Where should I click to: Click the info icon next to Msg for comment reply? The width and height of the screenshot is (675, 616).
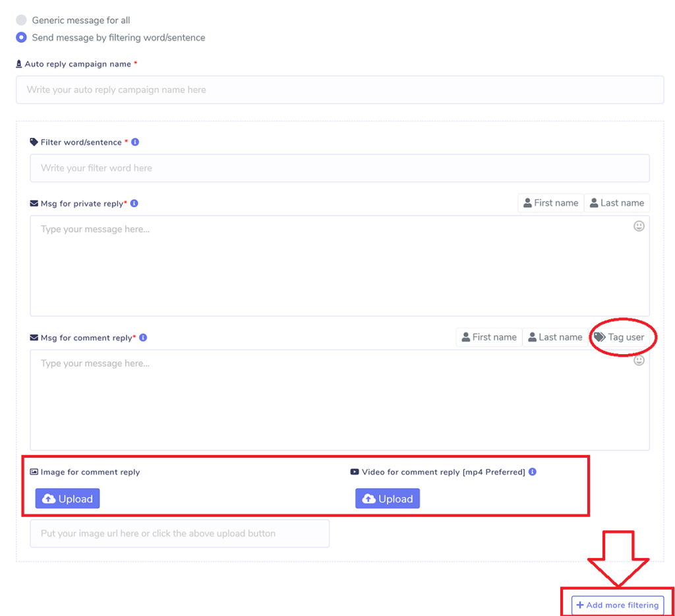click(x=143, y=337)
